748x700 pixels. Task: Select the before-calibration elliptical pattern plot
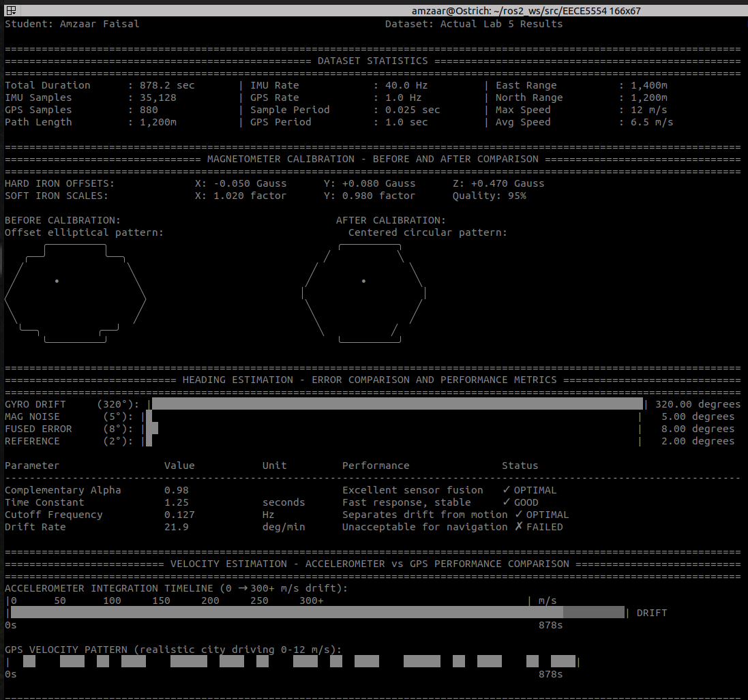pyautogui.click(x=75, y=294)
